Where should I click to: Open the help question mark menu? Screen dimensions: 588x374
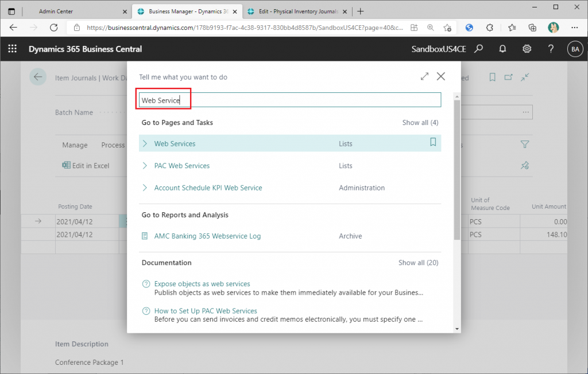(551, 49)
